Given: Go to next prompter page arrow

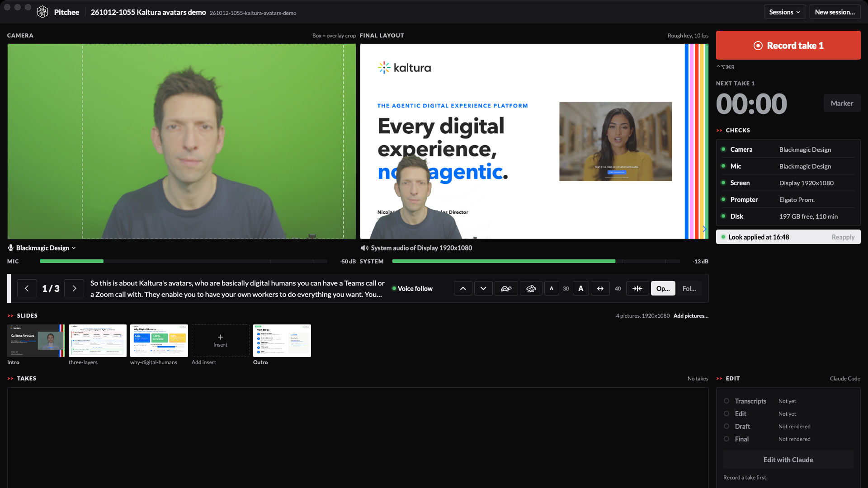Looking at the screenshot, I should [x=74, y=288].
